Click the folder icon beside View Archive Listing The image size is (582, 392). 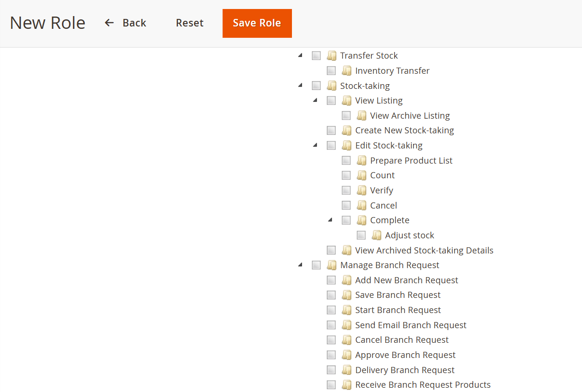[362, 116]
